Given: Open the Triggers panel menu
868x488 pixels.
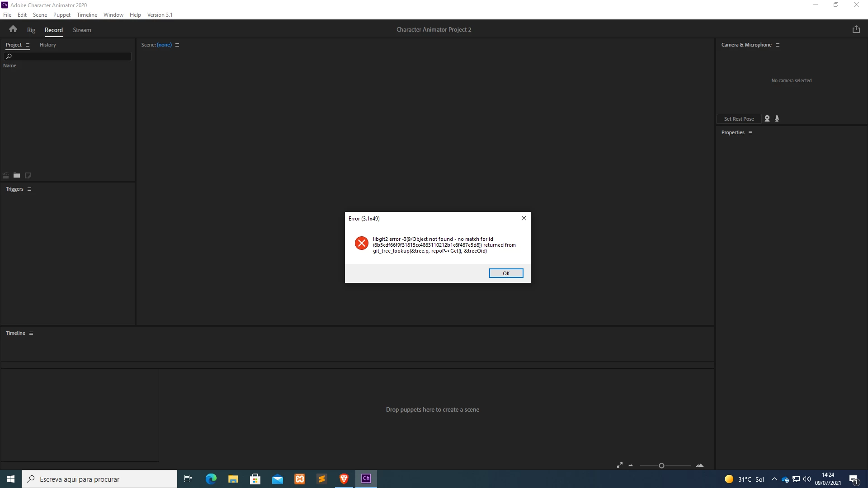Looking at the screenshot, I should tap(29, 189).
